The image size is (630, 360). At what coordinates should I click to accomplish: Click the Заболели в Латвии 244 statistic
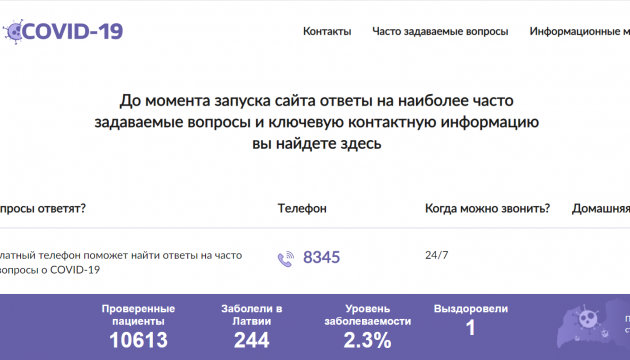pyautogui.click(x=252, y=326)
